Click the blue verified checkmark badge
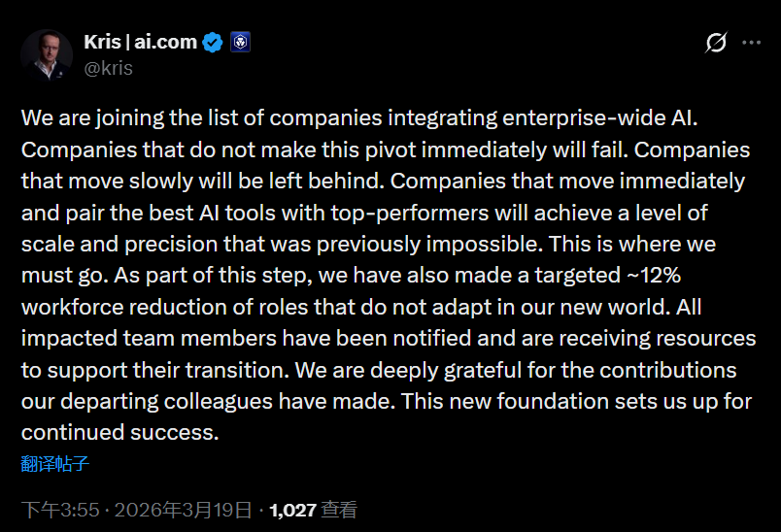 click(x=213, y=43)
